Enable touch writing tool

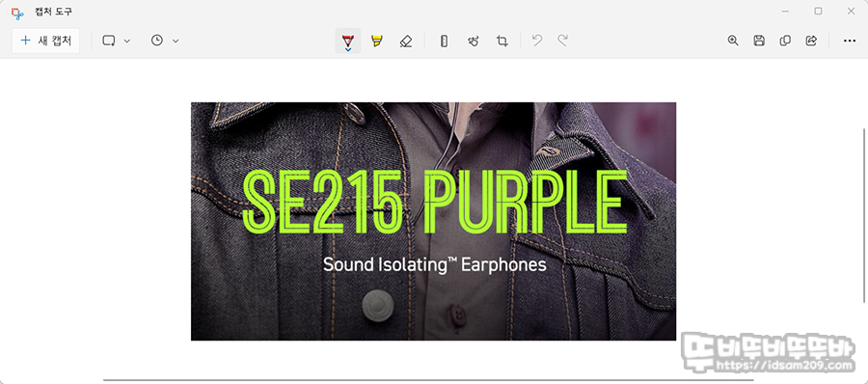(x=473, y=41)
